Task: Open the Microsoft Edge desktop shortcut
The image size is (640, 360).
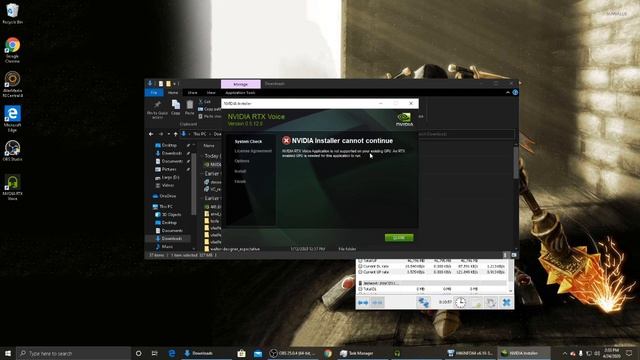Action: pyautogui.click(x=12, y=119)
